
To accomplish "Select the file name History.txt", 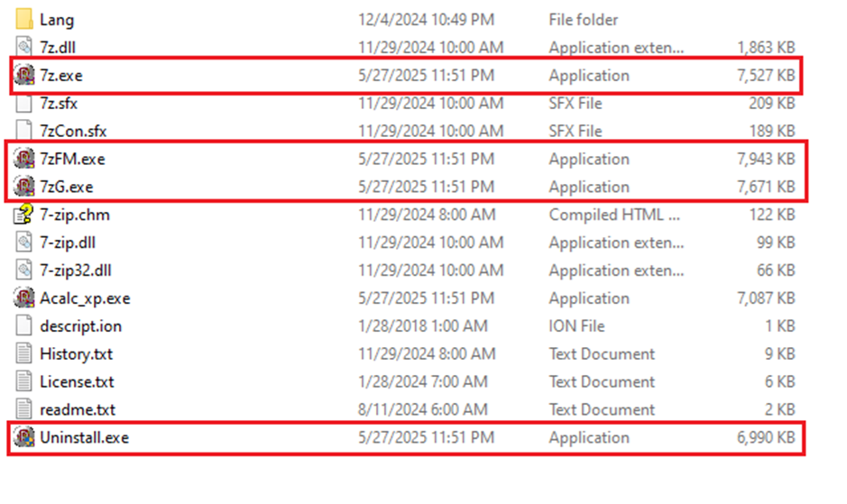I will [76, 354].
